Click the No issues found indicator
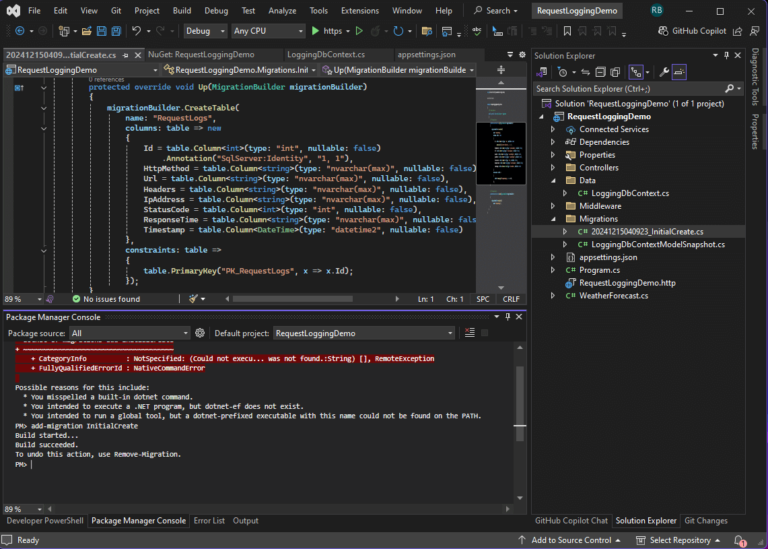The width and height of the screenshot is (768, 549). tap(106, 299)
